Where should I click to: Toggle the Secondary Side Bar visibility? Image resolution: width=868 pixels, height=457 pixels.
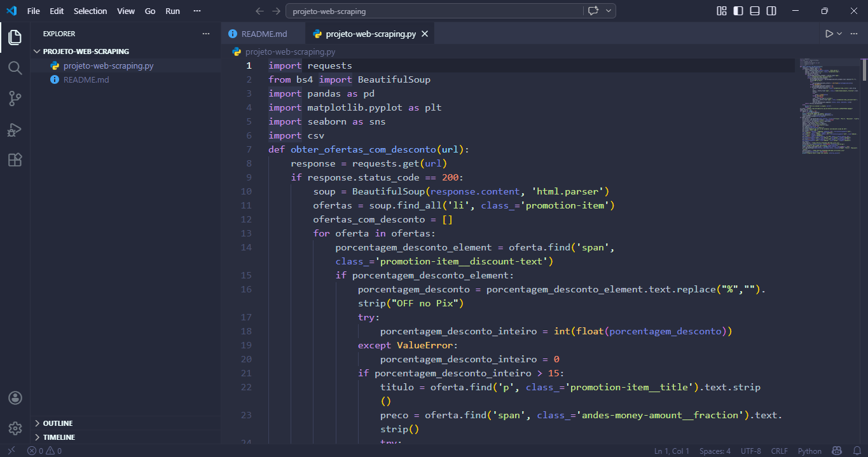click(771, 11)
